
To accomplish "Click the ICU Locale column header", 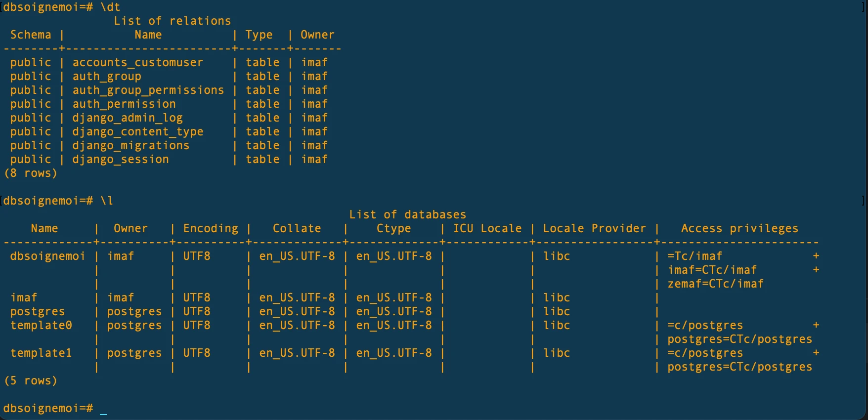I will 487,228.
